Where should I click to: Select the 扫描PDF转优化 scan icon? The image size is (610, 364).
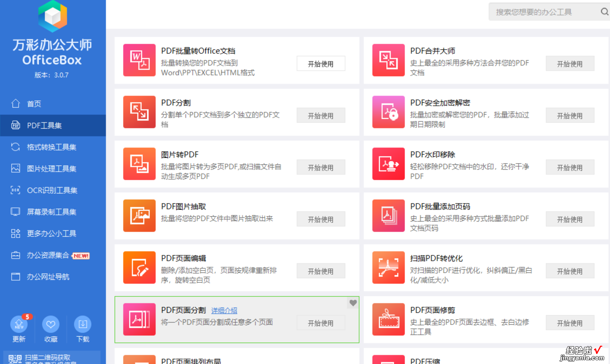(388, 268)
